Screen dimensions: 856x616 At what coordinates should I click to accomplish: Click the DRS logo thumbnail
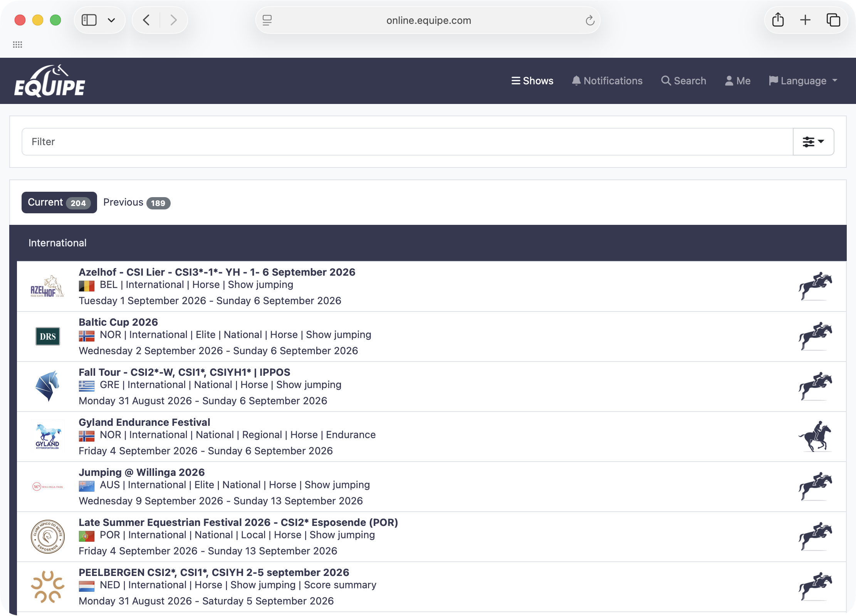[48, 336]
